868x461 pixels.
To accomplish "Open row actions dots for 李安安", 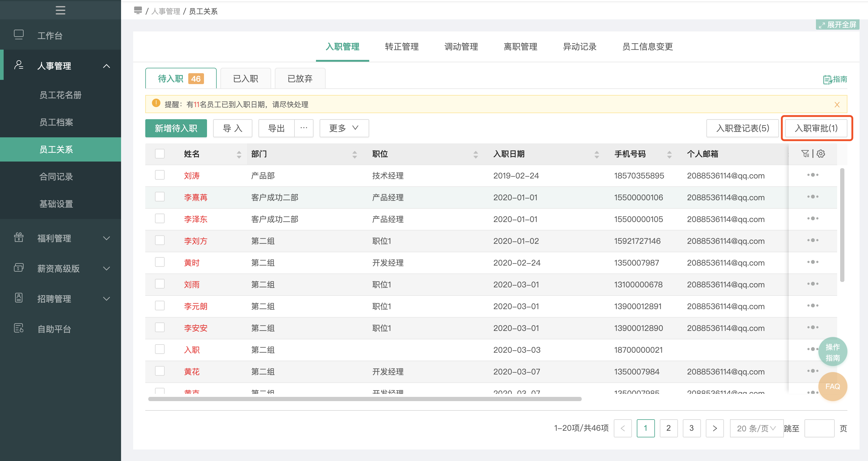I will [813, 327].
